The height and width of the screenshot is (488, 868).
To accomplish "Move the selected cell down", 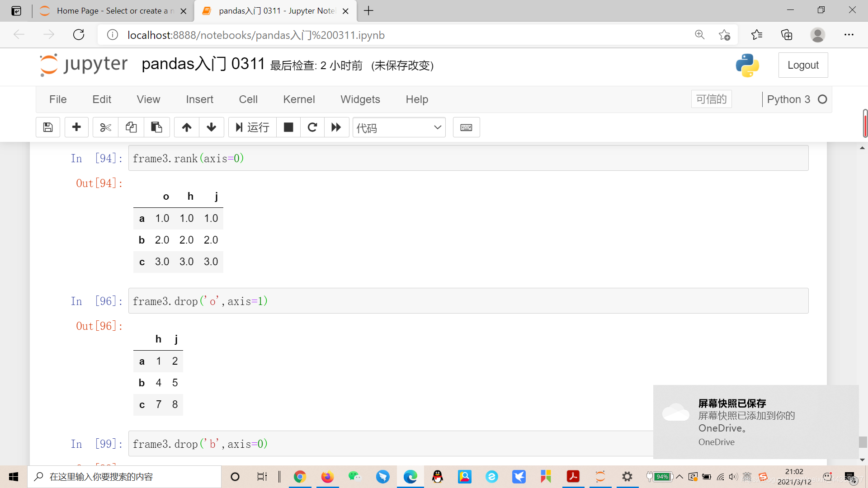I will click(x=212, y=127).
